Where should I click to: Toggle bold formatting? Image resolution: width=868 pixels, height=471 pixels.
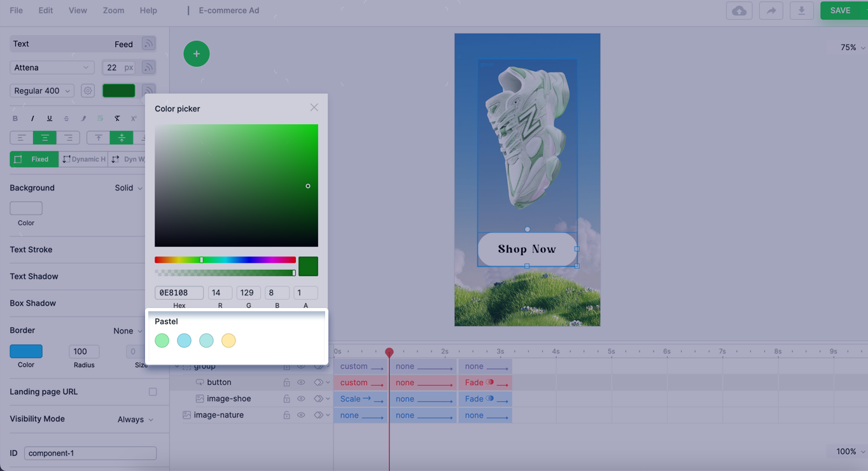click(x=15, y=118)
